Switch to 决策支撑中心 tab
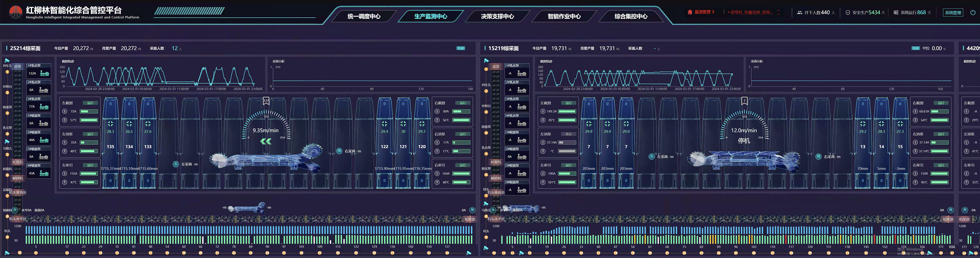The width and height of the screenshot is (980, 258). [x=497, y=16]
